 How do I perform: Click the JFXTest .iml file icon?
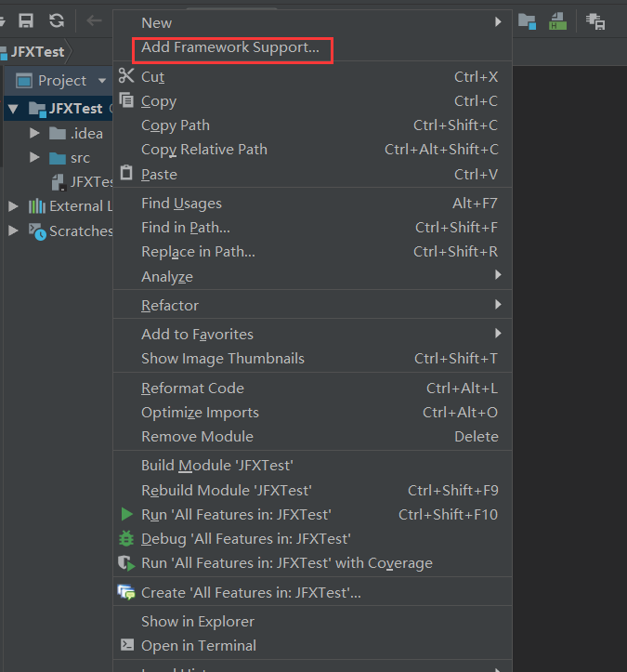59,182
